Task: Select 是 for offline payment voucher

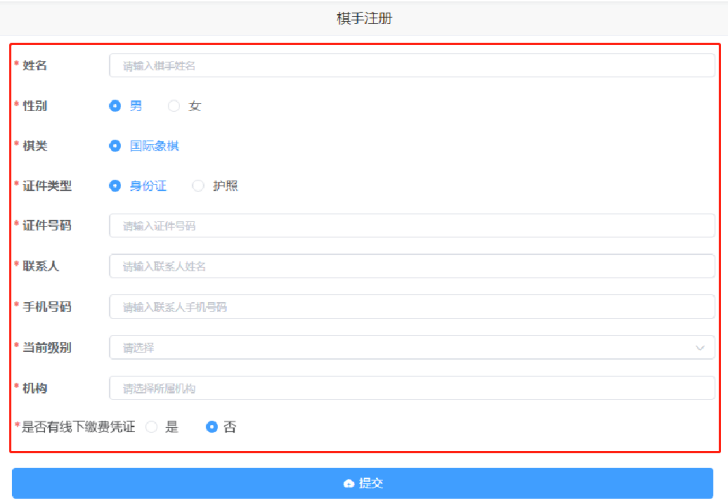Action: click(152, 427)
